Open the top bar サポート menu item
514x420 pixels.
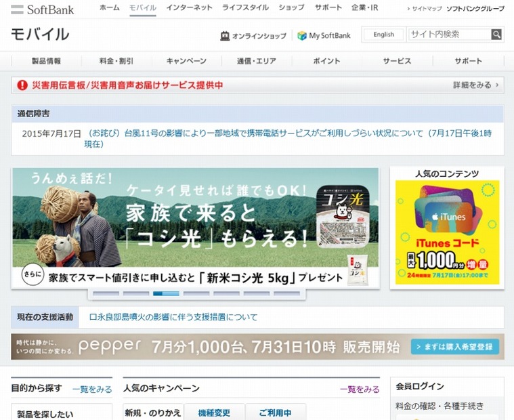328,7
